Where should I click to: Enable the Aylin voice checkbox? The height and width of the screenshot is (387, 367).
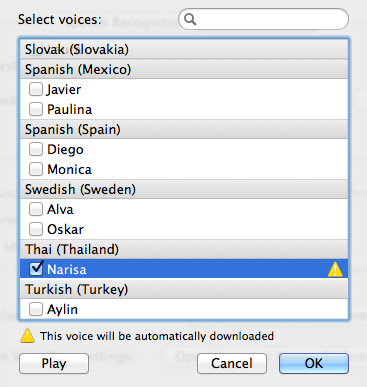click(36, 309)
